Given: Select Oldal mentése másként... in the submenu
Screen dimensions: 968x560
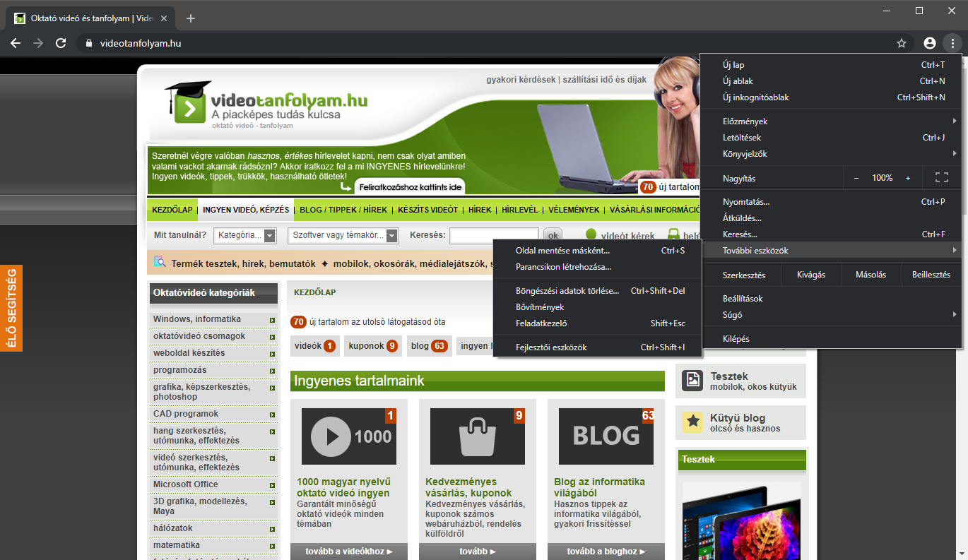Looking at the screenshot, I should (x=598, y=251).
